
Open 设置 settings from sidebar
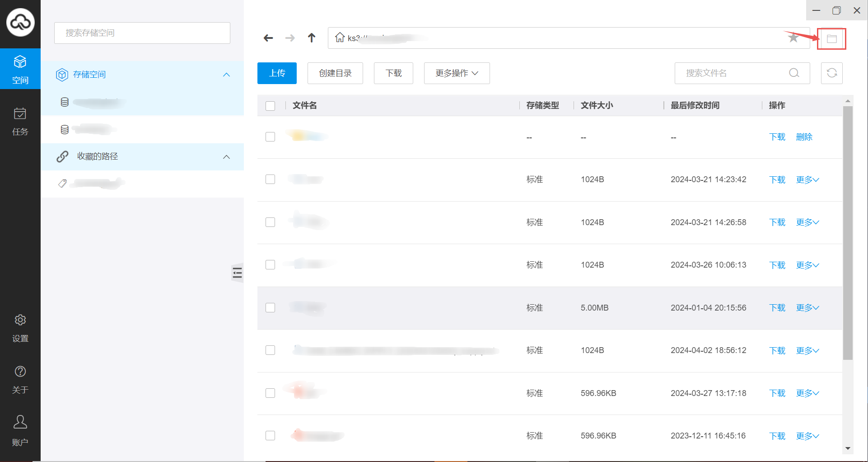click(x=20, y=328)
